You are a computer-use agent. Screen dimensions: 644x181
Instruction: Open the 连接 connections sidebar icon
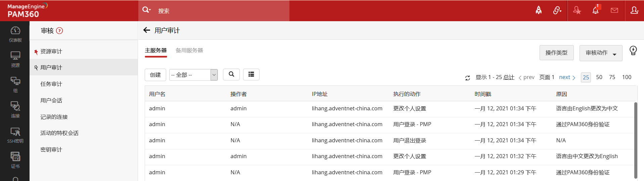(x=15, y=110)
